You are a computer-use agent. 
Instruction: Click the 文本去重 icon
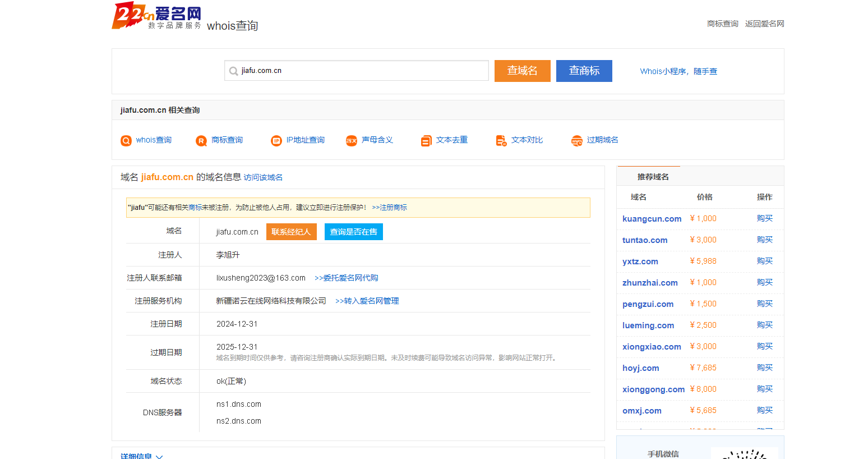tap(426, 140)
